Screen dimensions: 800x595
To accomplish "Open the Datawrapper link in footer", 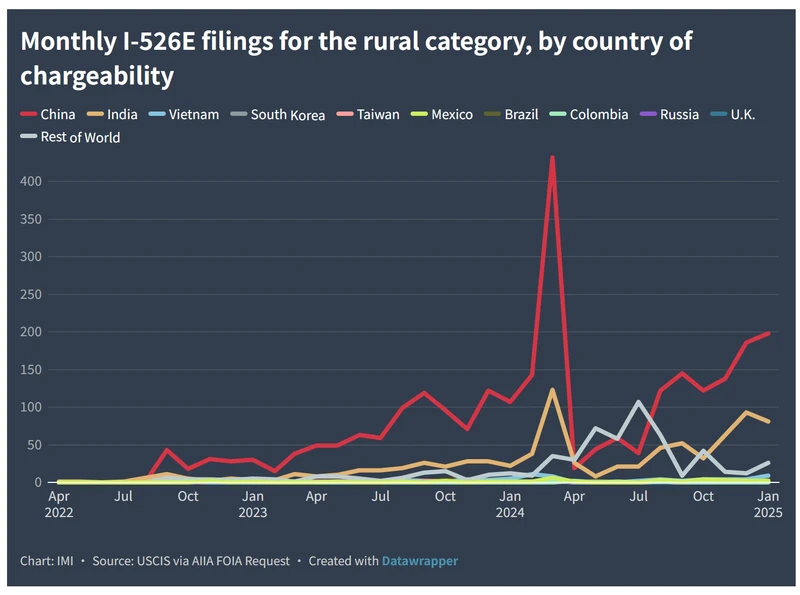I will tap(419, 561).
